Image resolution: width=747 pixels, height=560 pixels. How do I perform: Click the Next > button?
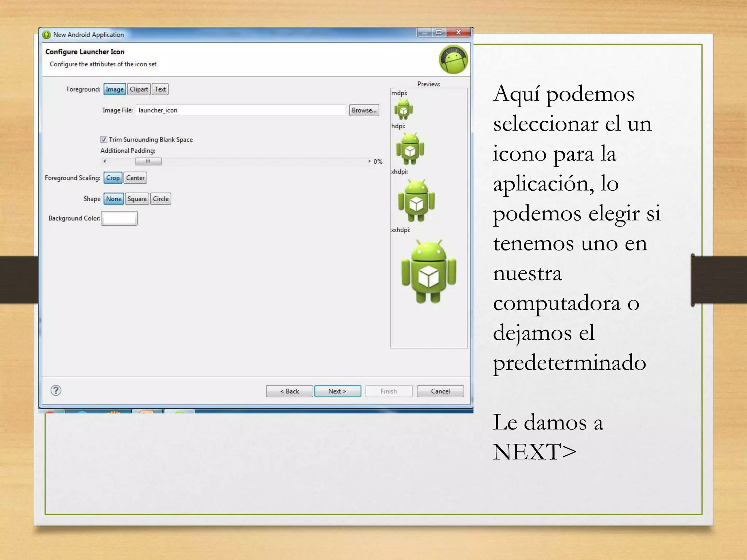338,391
